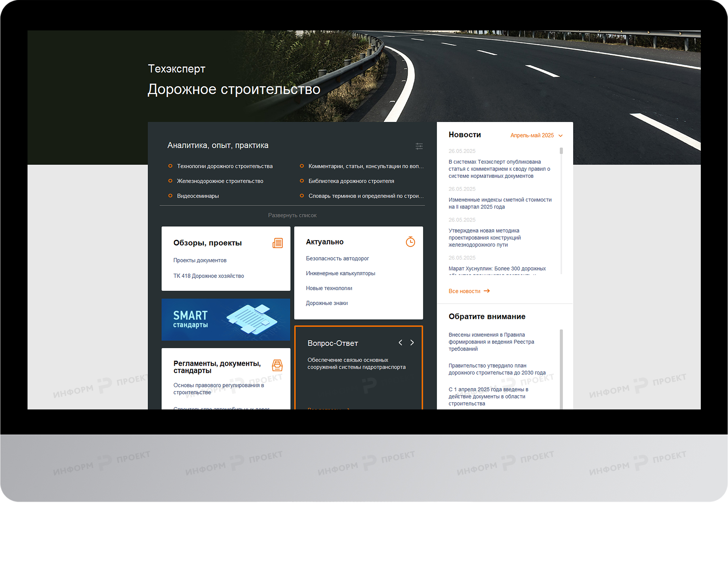Open Железнодорожное строительство section
The width and height of the screenshot is (728, 566).
tap(220, 181)
